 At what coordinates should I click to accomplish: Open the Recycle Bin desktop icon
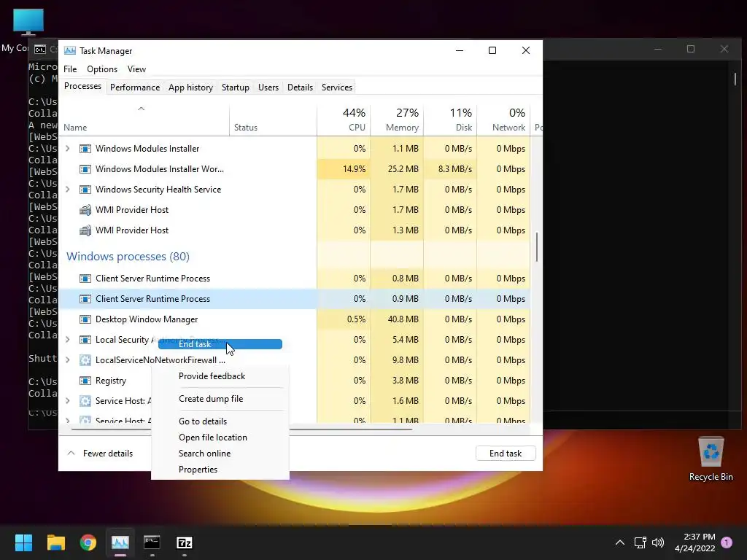click(x=711, y=459)
